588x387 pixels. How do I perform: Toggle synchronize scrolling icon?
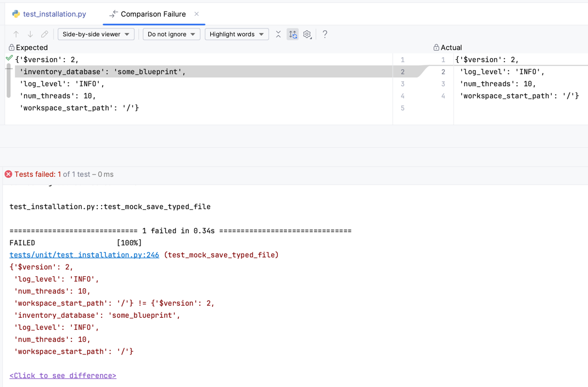(x=293, y=34)
